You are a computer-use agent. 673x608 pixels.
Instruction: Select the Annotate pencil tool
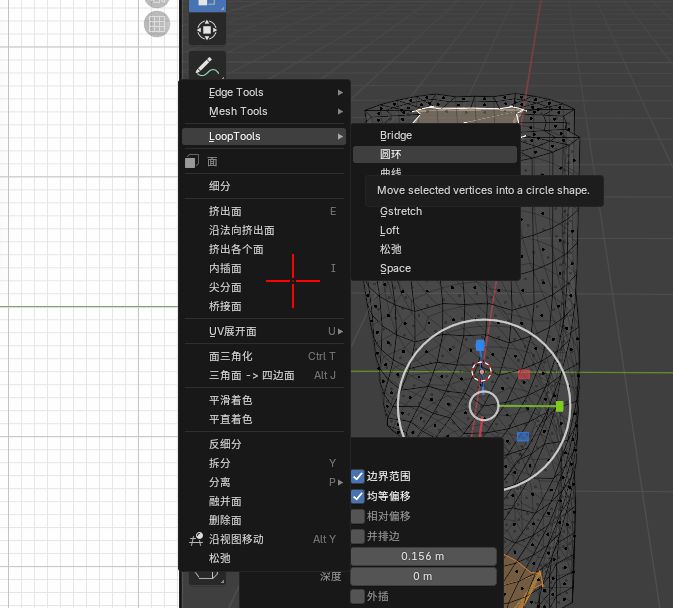pos(207,68)
